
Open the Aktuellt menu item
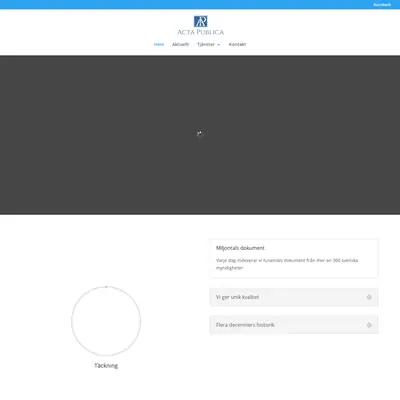click(x=180, y=44)
